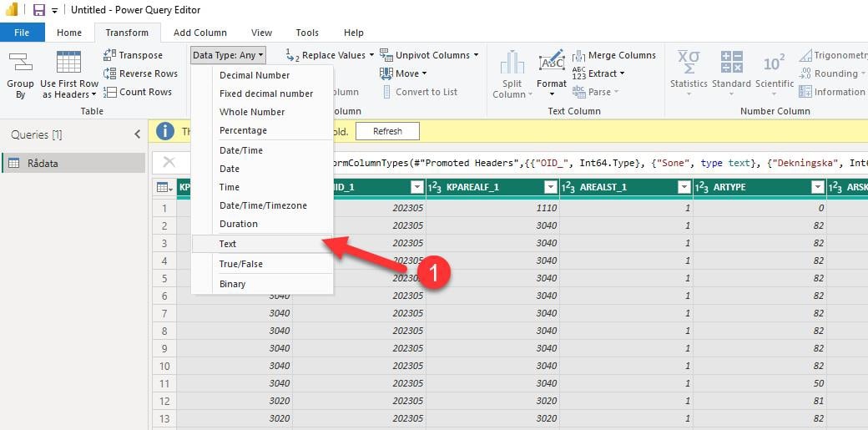Select Text from the data type menu
The height and width of the screenshot is (430, 868).
click(x=228, y=244)
